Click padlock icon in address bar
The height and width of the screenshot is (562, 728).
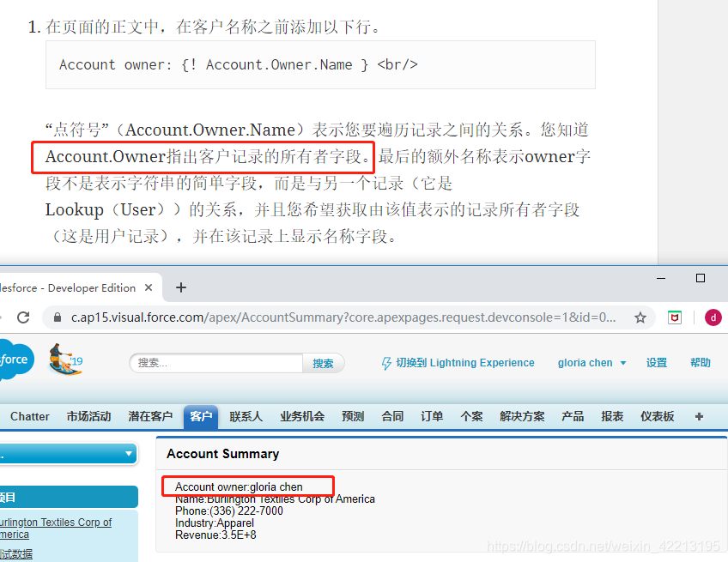point(58,317)
